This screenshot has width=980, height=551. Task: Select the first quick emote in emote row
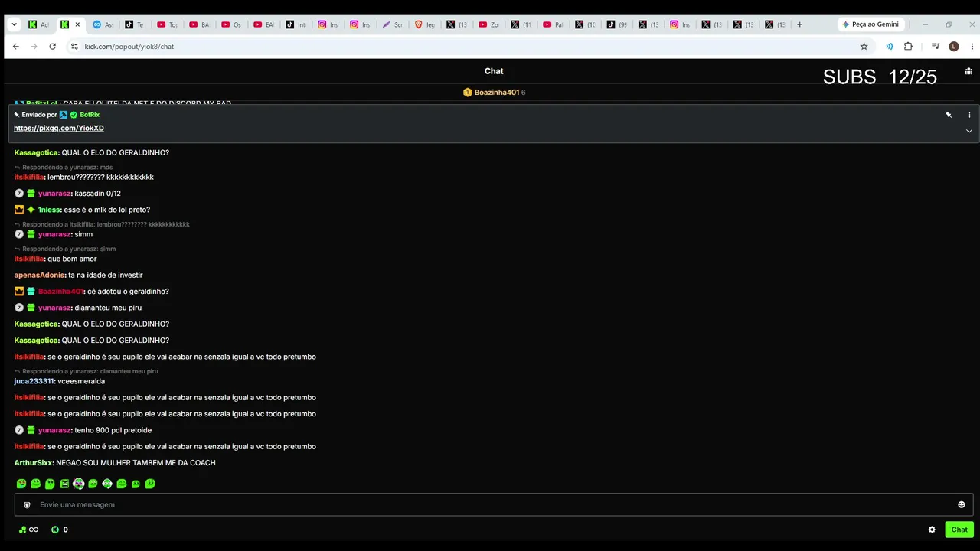coord(21,484)
